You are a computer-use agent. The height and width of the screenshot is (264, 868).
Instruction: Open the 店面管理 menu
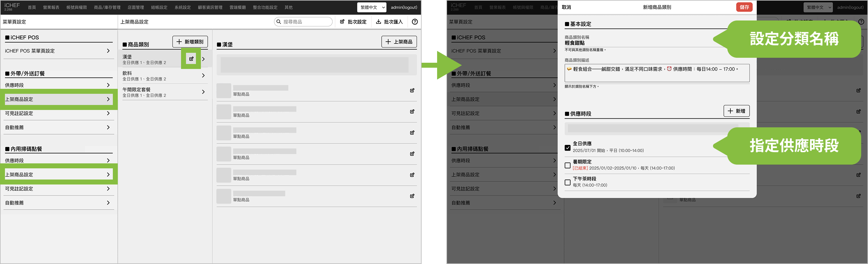[x=135, y=7]
